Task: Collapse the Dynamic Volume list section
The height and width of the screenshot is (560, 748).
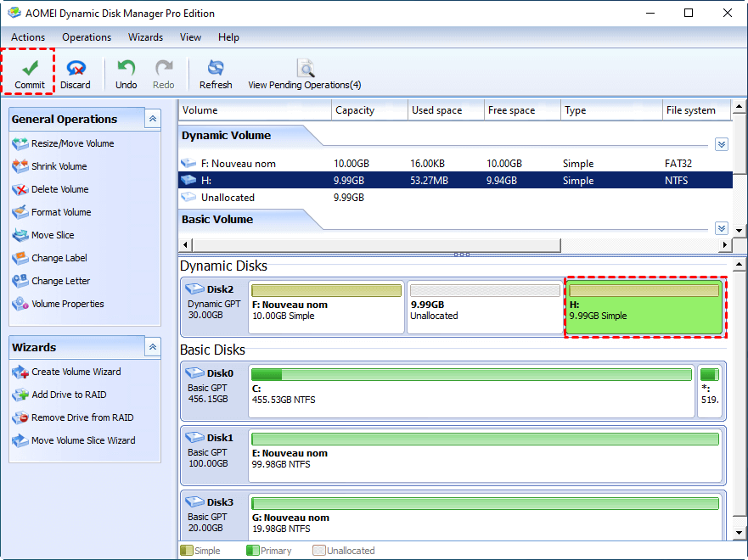Action: pos(721,144)
